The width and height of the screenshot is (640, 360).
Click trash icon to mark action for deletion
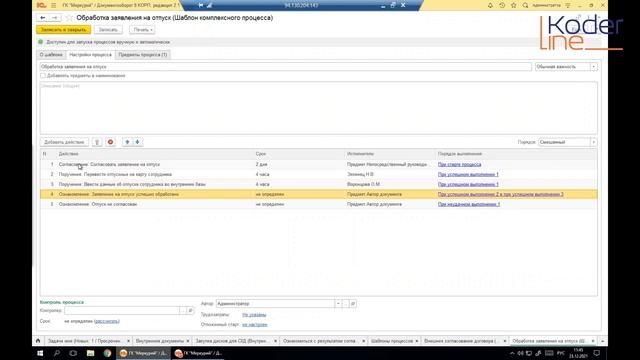(x=97, y=142)
